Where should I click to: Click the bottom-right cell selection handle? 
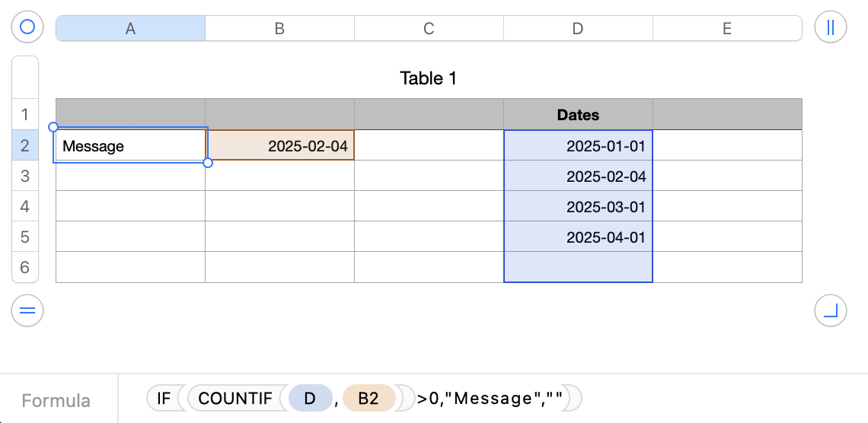tap(208, 162)
